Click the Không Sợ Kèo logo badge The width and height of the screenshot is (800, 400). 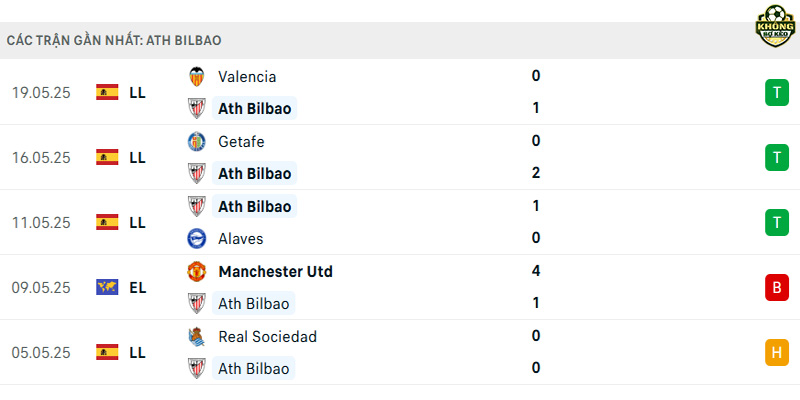coord(775,26)
